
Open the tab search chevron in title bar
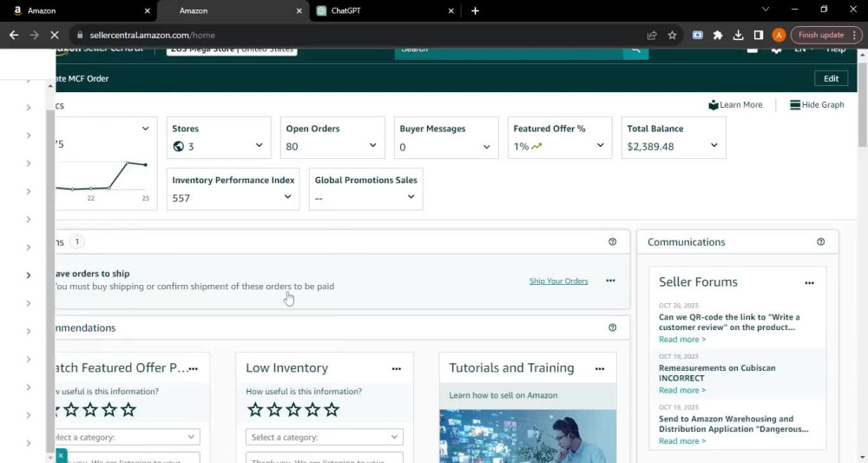click(x=766, y=10)
